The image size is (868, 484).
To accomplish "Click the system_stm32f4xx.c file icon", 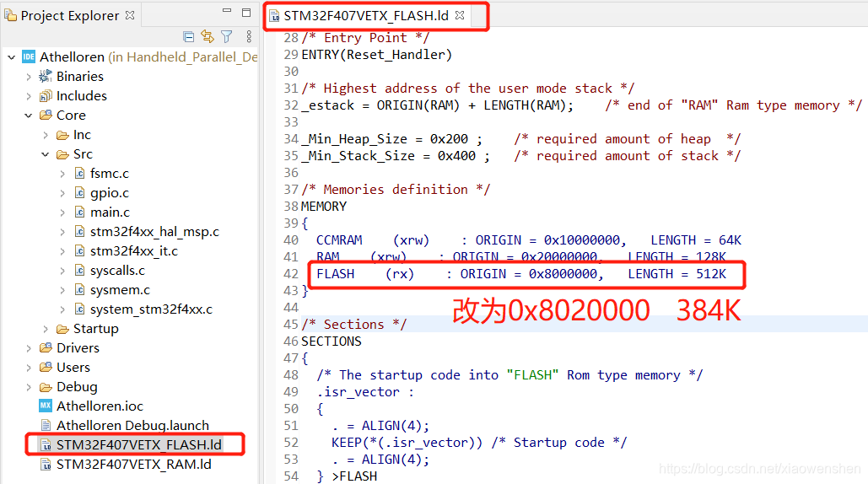I will pos(79,309).
